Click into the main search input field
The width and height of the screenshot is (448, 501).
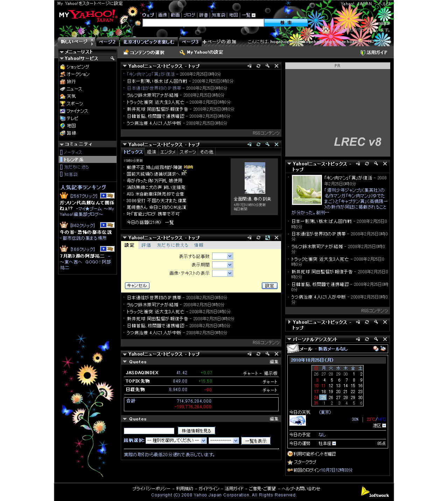pyautogui.click(x=203, y=23)
